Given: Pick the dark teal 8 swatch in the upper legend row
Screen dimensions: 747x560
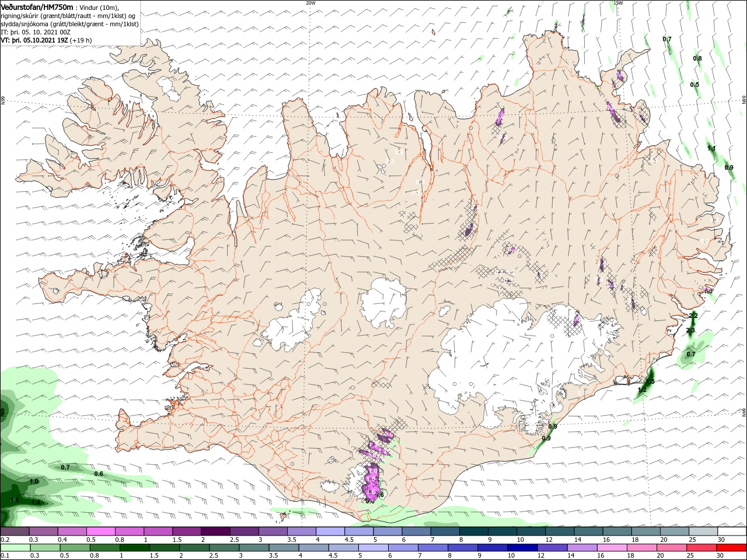Looking at the screenshot, I should click(x=473, y=531).
